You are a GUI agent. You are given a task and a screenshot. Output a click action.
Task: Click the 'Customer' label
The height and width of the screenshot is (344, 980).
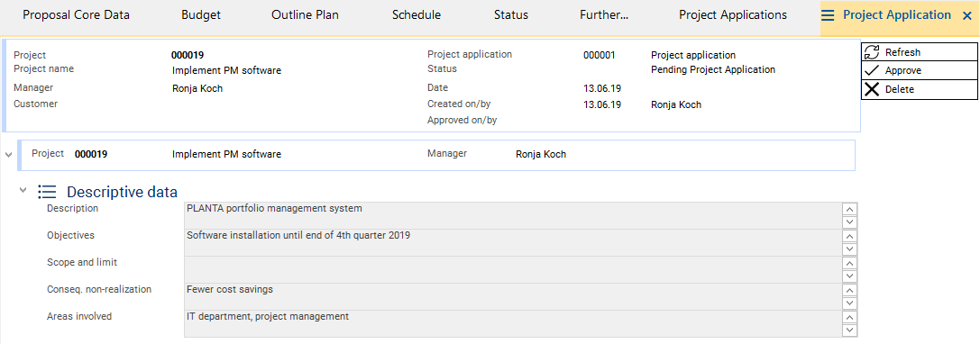click(36, 104)
